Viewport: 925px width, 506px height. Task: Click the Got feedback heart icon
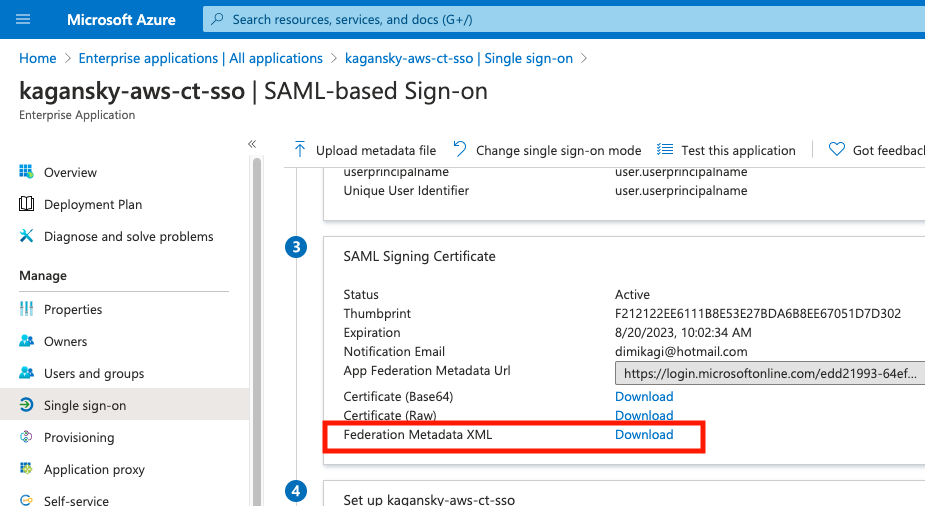pos(837,149)
